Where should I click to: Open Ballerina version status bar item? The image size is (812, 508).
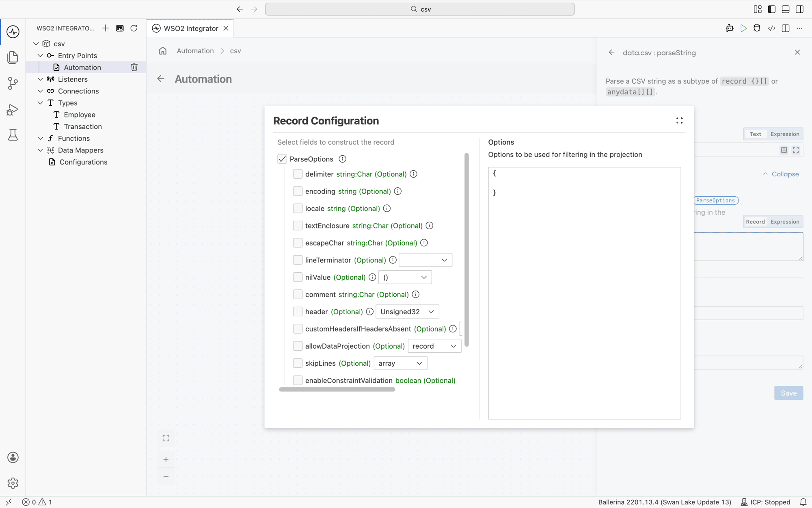click(x=665, y=502)
